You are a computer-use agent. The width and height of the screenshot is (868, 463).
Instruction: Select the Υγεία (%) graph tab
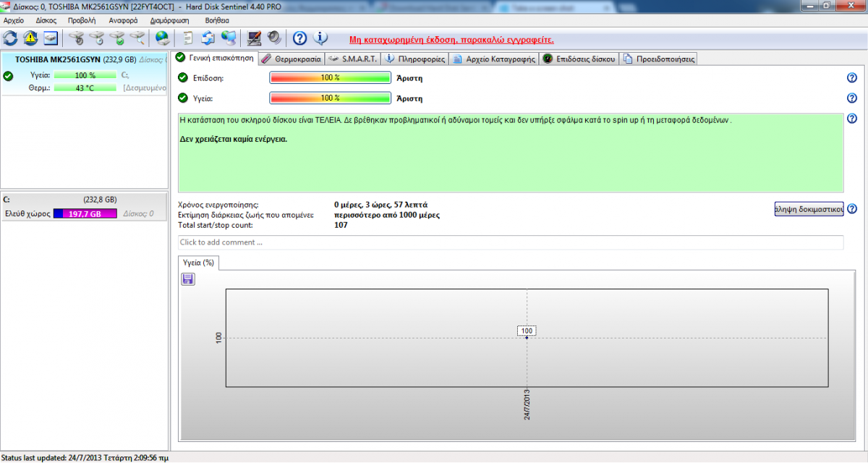pyautogui.click(x=199, y=263)
